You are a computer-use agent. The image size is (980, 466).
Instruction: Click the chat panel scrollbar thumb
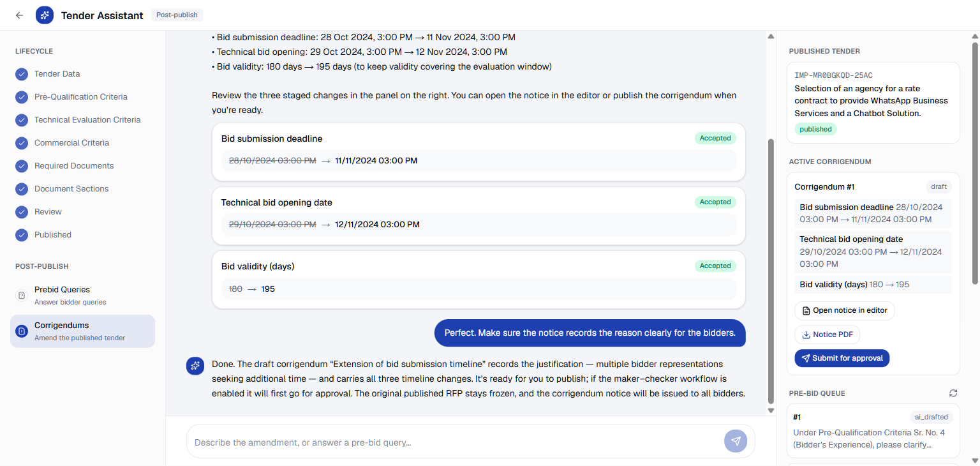(771, 271)
